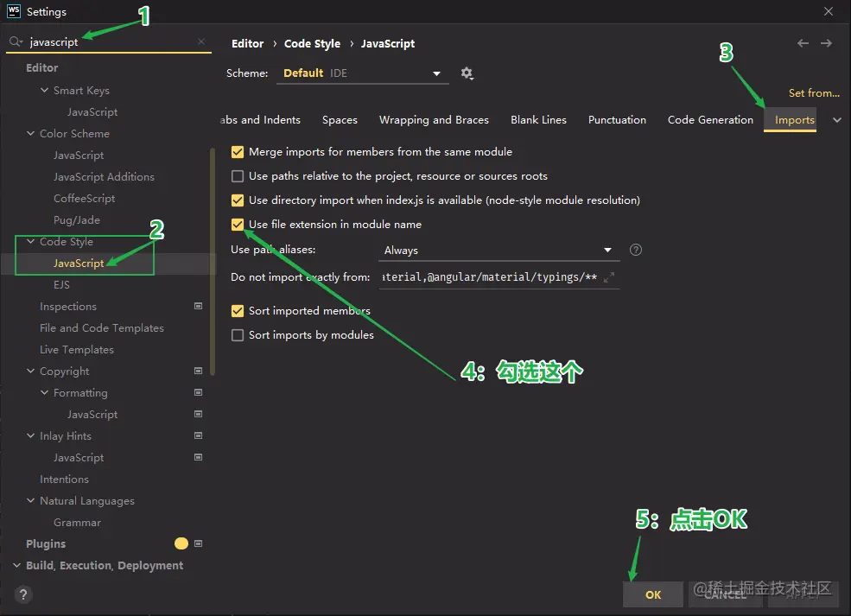Open the Intentions settings page
This screenshot has height=616, width=851.
64,479
